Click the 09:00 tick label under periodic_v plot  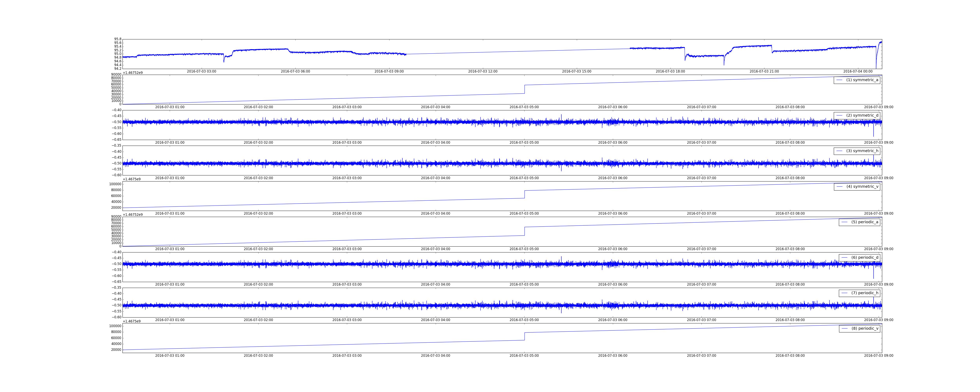tap(879, 356)
